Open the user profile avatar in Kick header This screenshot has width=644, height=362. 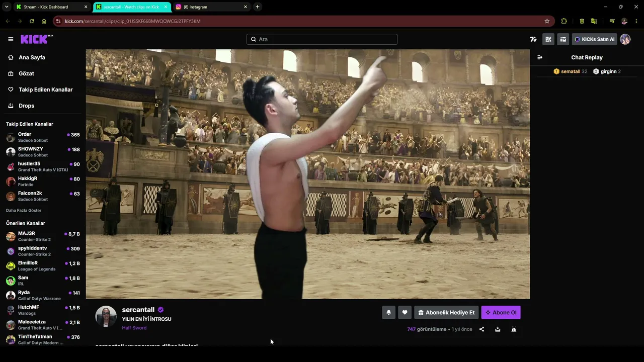pos(625,39)
